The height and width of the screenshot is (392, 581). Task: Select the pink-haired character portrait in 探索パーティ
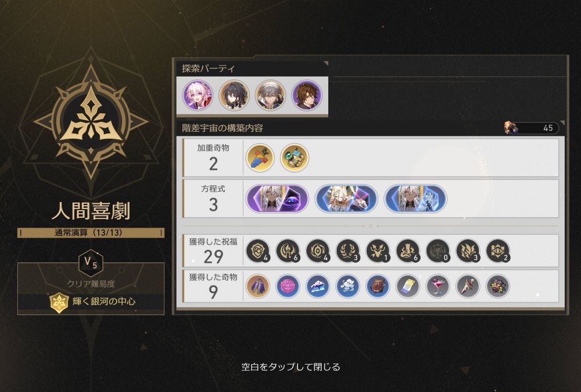click(x=198, y=95)
